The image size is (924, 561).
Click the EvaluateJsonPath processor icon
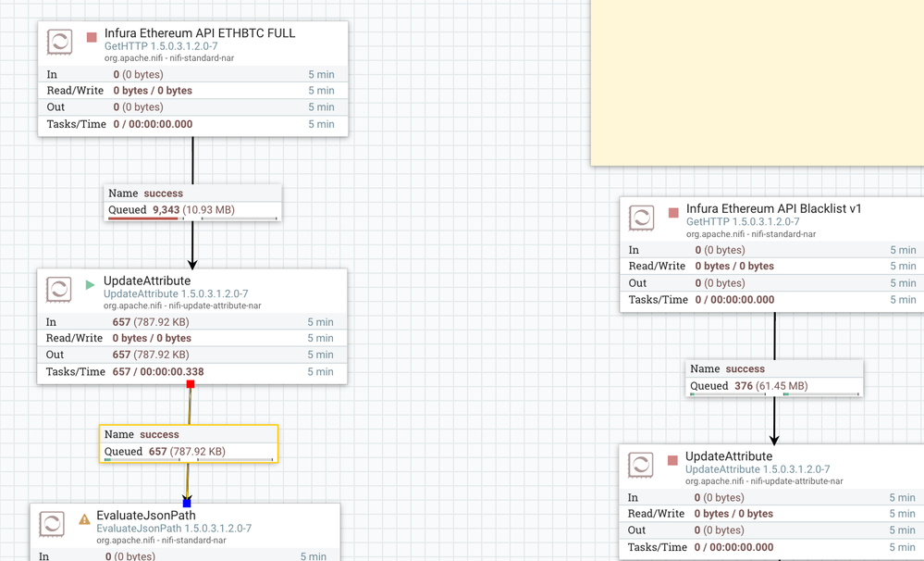[52, 524]
